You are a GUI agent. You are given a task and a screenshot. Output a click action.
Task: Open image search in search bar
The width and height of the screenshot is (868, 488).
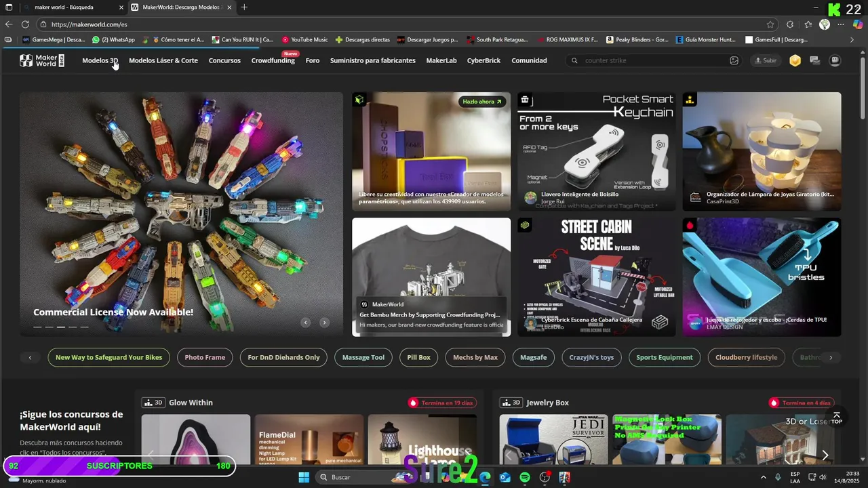pyautogui.click(x=734, y=60)
